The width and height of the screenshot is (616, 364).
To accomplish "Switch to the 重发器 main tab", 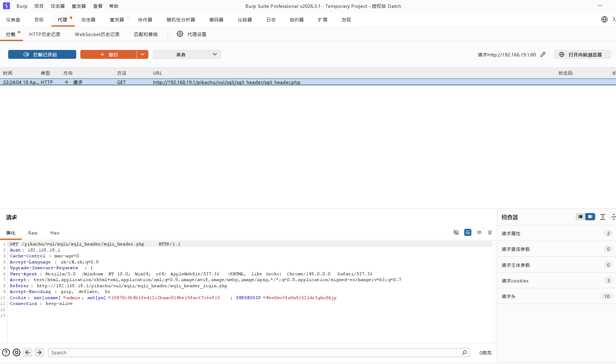I will pos(117,20).
